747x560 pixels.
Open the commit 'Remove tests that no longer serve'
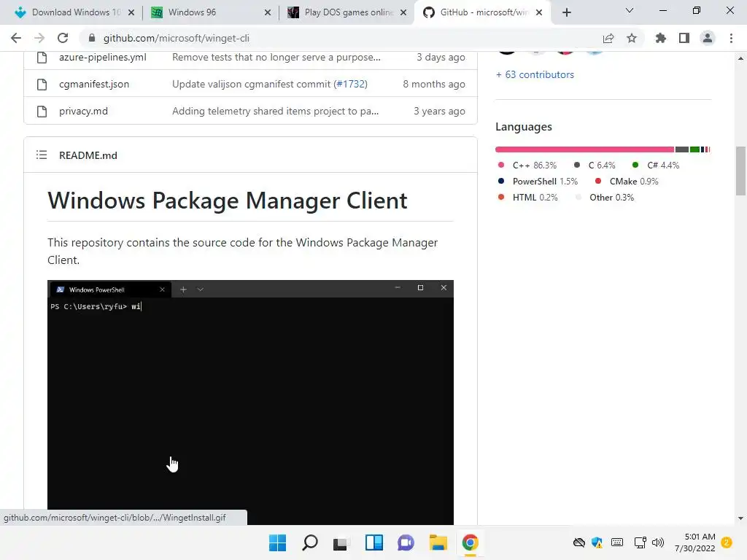[276, 57]
